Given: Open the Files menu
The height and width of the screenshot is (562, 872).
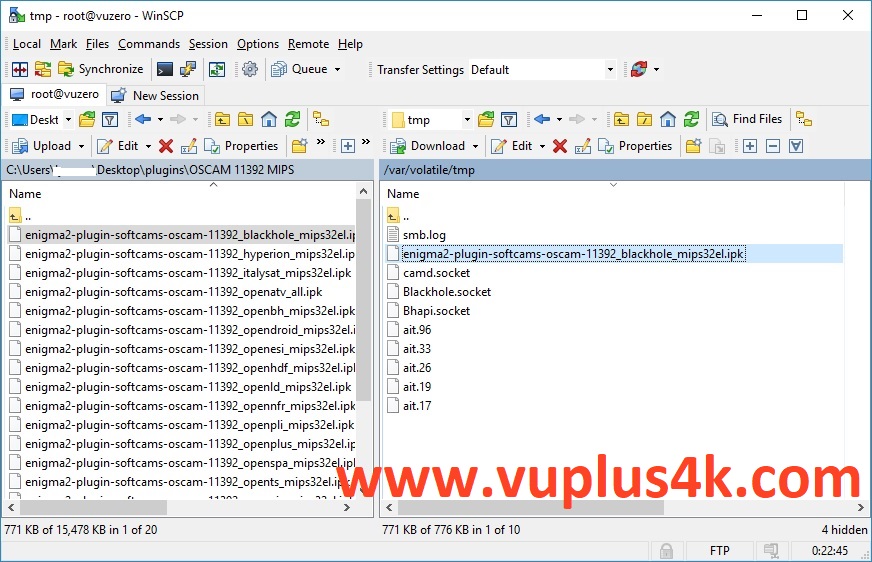Looking at the screenshot, I should 97,44.
